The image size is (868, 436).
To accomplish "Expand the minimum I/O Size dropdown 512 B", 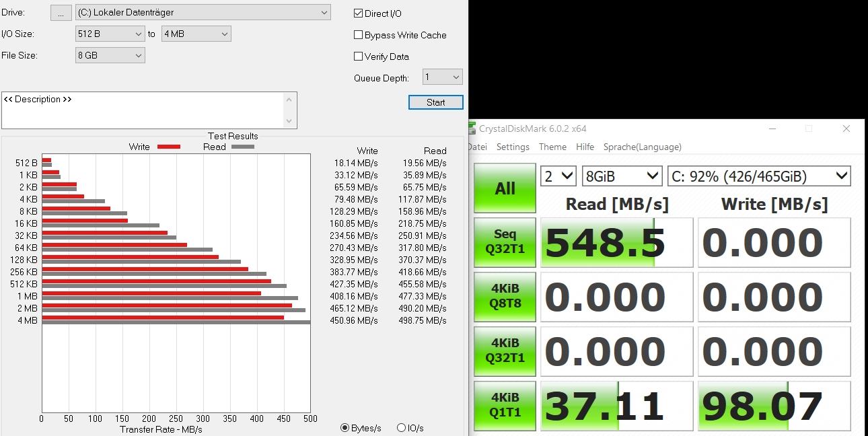I will pos(110,34).
